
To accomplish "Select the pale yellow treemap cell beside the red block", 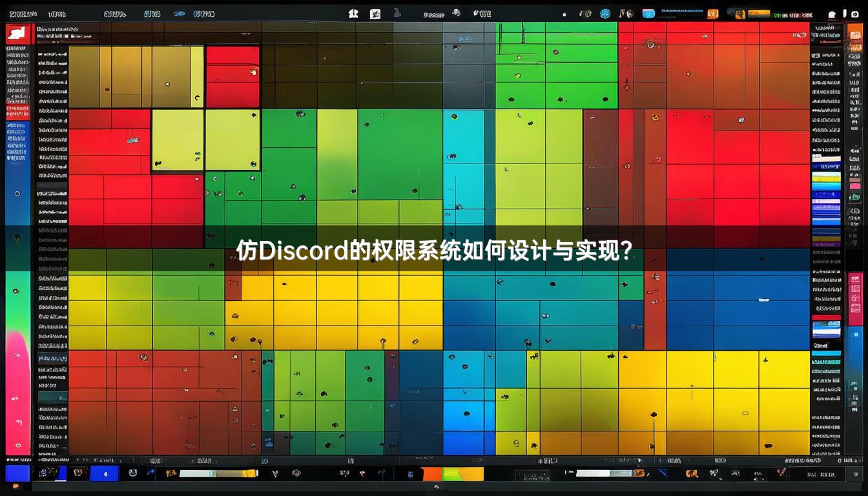I will (178, 140).
